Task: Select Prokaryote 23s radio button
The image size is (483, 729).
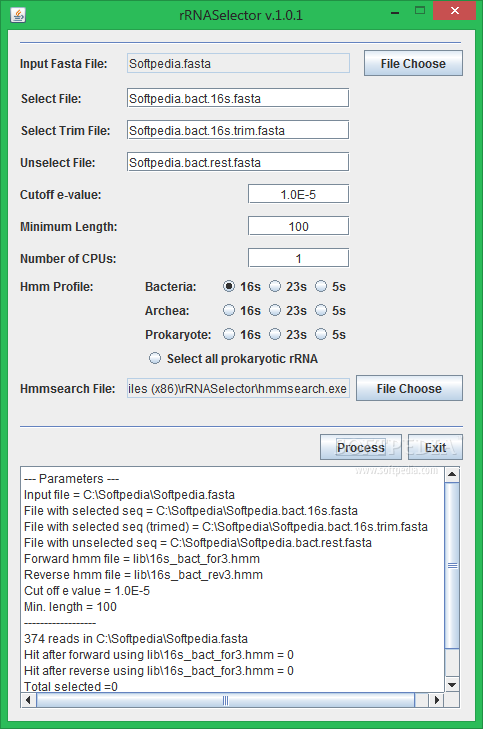Action: (275, 334)
